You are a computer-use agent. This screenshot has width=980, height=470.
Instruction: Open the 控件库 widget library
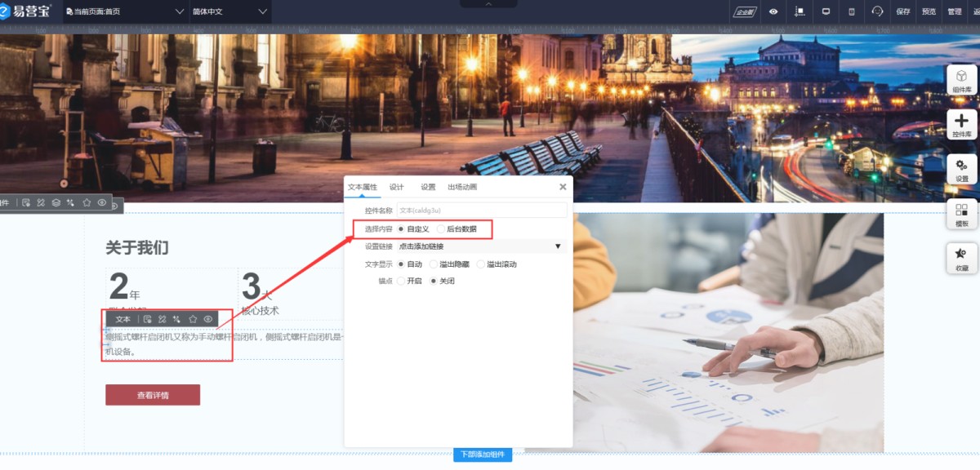962,125
